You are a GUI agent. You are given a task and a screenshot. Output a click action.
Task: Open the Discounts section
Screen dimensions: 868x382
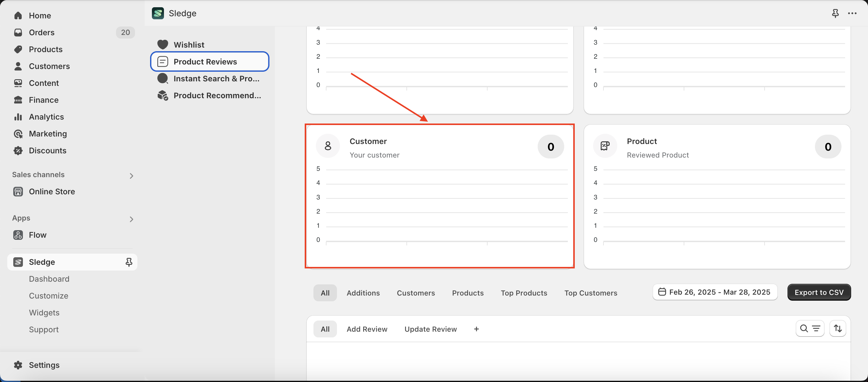(x=48, y=151)
